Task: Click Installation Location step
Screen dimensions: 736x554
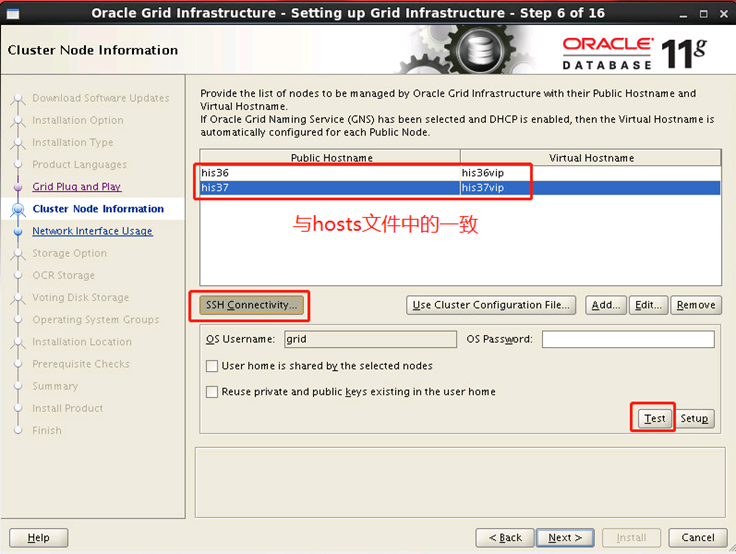Action: point(82,342)
